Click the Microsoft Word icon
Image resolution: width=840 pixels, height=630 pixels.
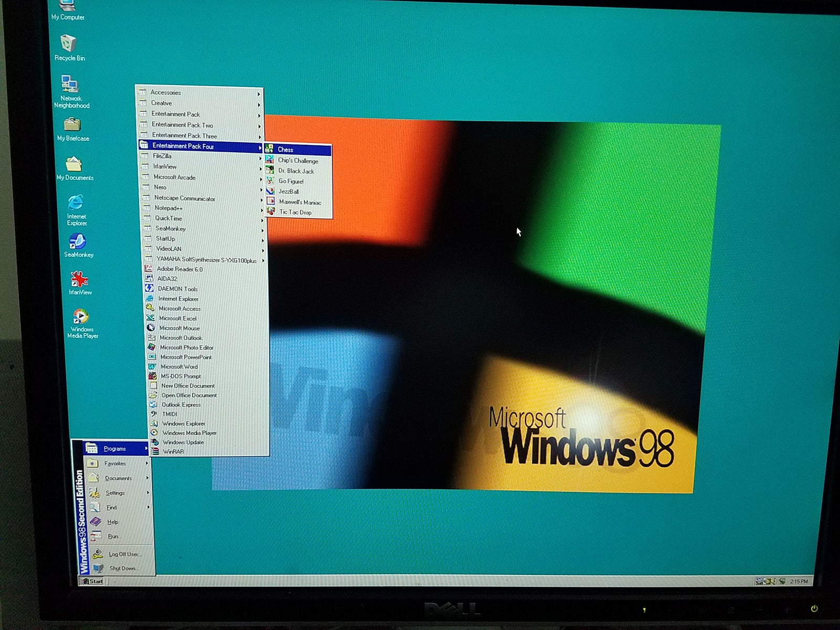152,366
